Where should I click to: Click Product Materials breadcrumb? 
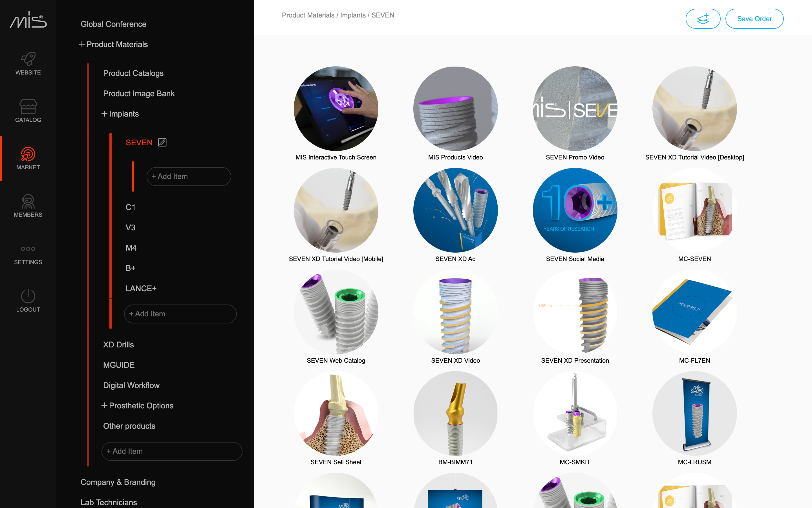click(x=308, y=15)
